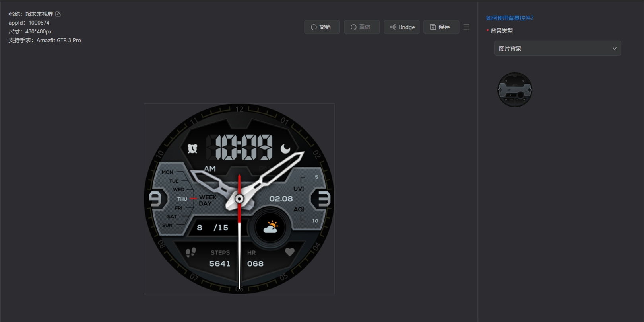Open the hamburger menu beside 保存
Image resolution: width=644 pixels, height=322 pixels.
click(466, 27)
